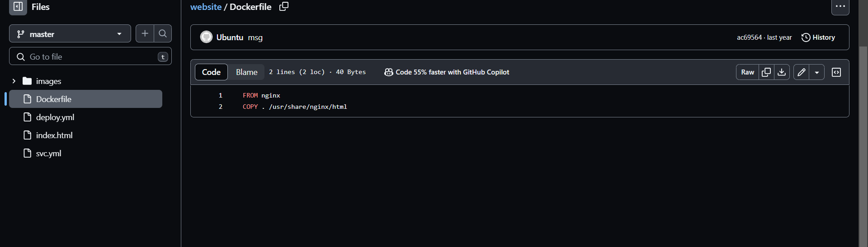Open the master branch dropdown

coord(70,34)
